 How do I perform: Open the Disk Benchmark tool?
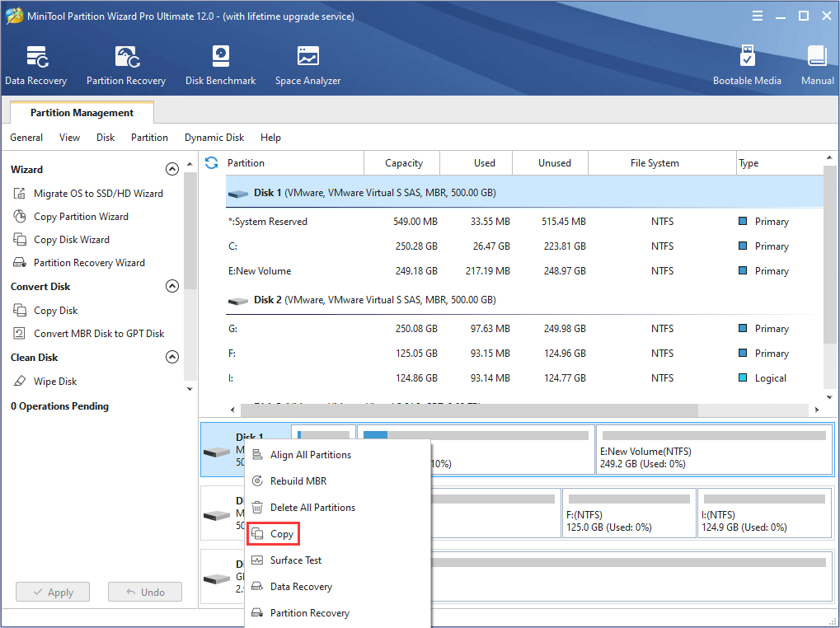[220, 65]
